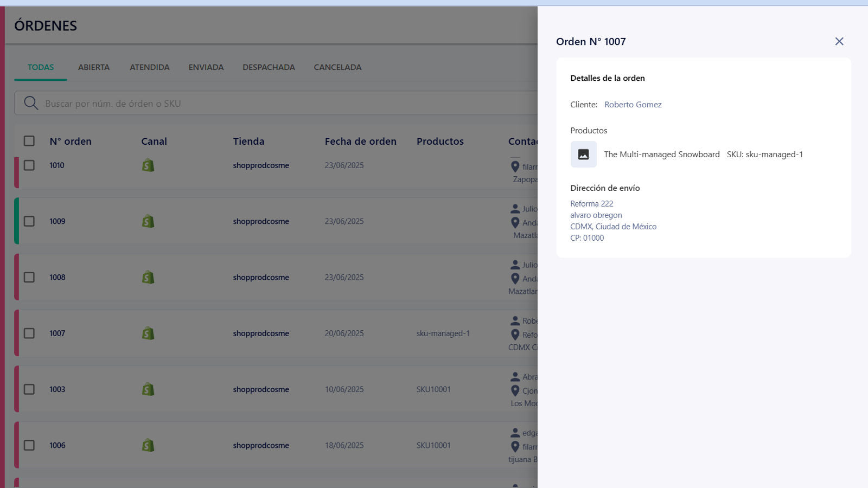The height and width of the screenshot is (488, 868).
Task: Open order number 1008 row
Action: click(x=58, y=278)
